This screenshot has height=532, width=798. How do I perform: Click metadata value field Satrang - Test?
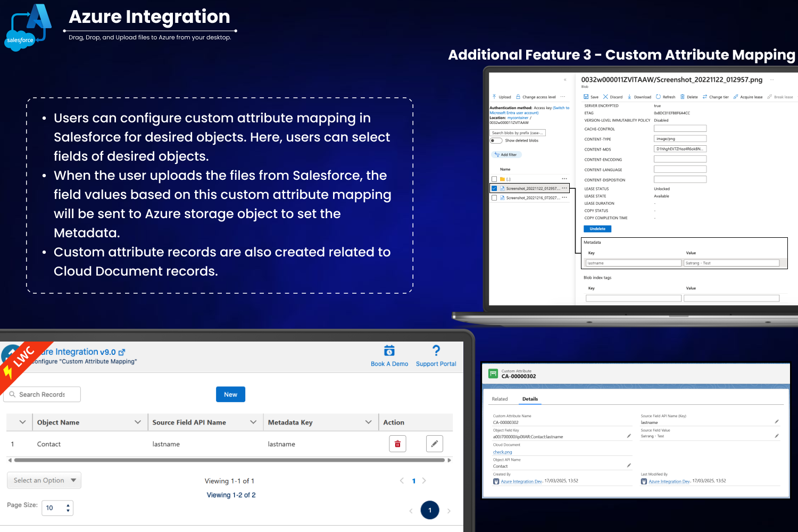pos(731,263)
